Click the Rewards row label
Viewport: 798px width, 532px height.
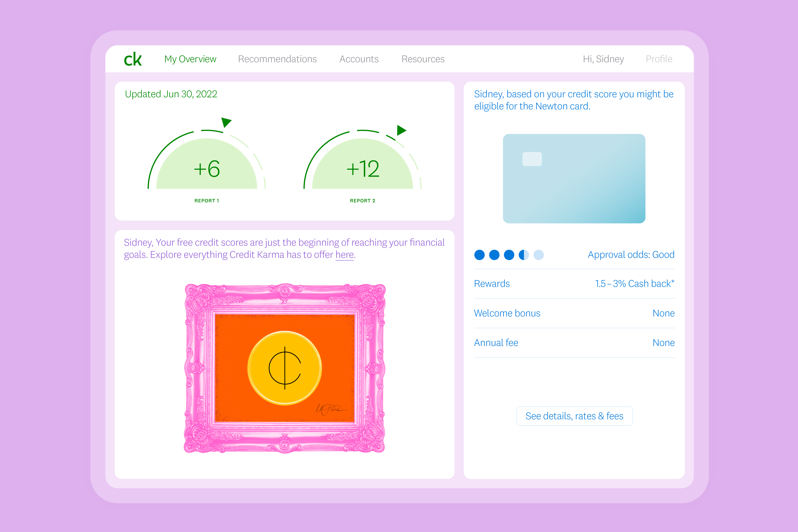(492, 284)
